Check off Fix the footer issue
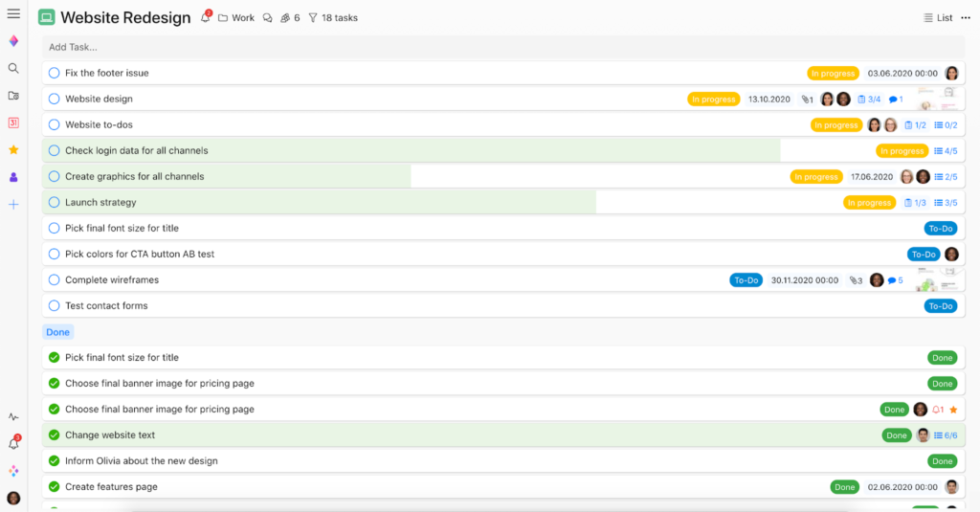980x512 pixels. pos(54,73)
